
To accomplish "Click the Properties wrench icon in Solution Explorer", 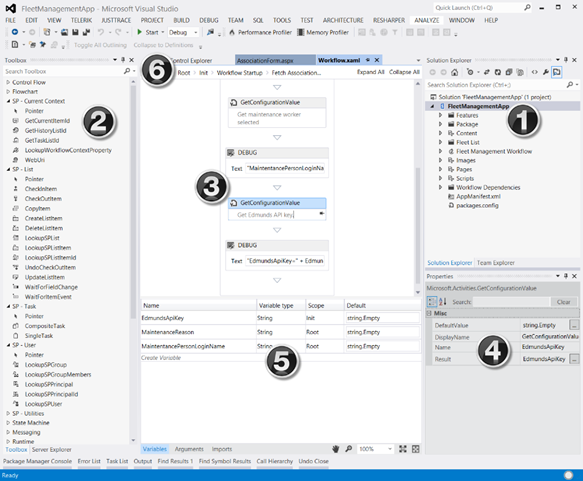I will [545, 72].
